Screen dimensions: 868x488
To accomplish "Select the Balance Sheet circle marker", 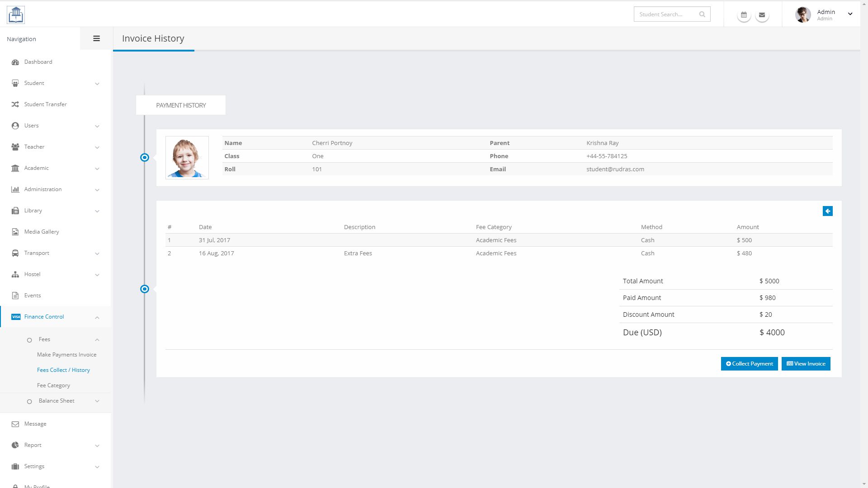I will tap(29, 401).
